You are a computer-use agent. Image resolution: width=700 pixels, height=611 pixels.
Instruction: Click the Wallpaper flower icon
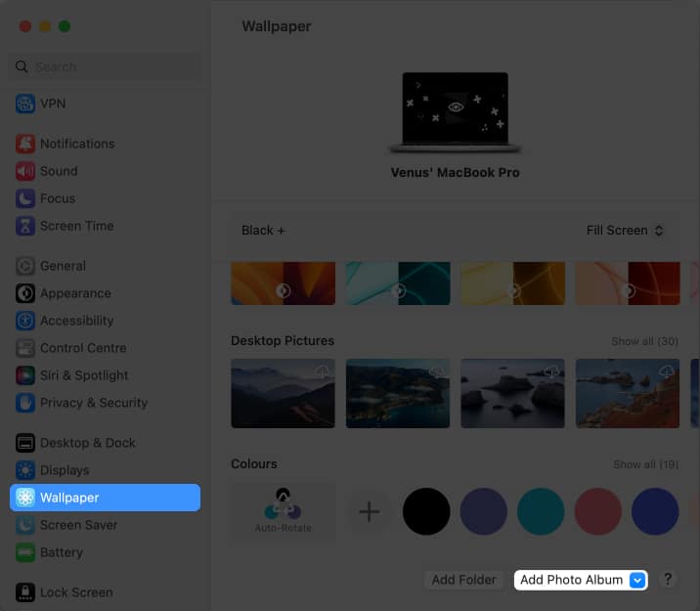click(x=25, y=498)
